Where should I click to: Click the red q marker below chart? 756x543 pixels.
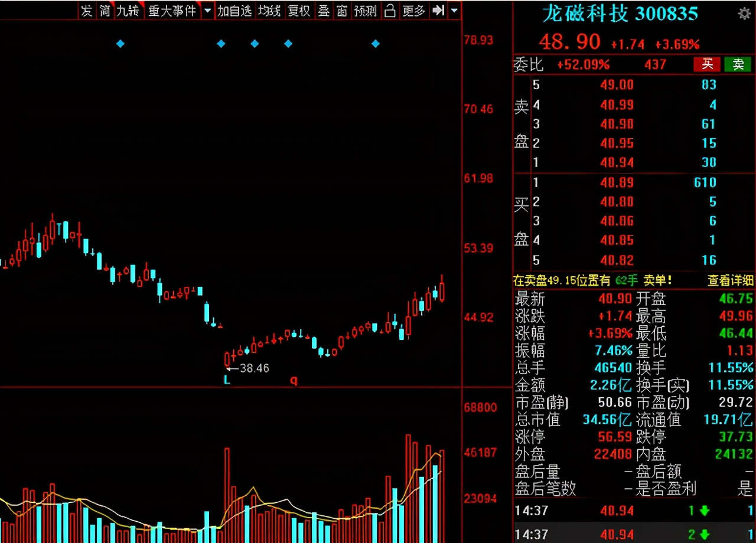click(x=294, y=381)
